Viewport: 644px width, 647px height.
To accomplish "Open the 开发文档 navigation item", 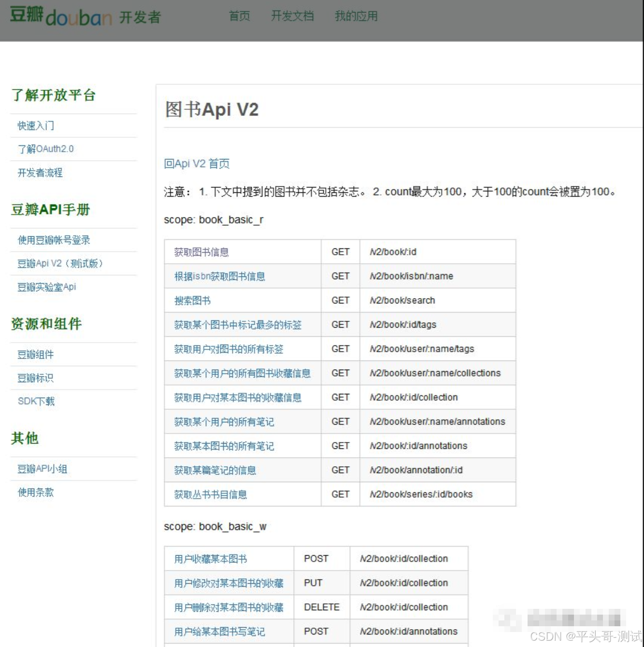I will pos(293,16).
